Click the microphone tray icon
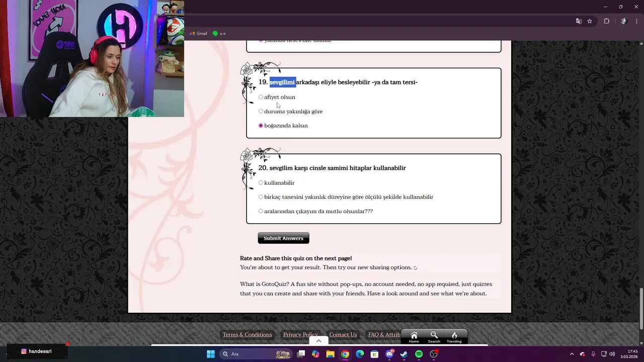The height and width of the screenshot is (362, 644). [x=593, y=354]
